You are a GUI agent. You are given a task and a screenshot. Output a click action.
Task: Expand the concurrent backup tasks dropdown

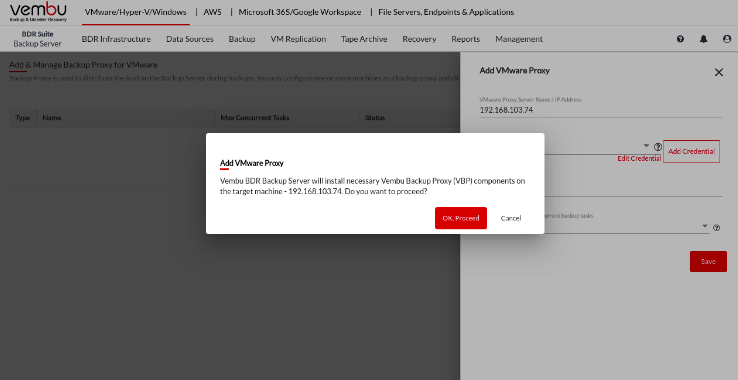[x=705, y=226]
